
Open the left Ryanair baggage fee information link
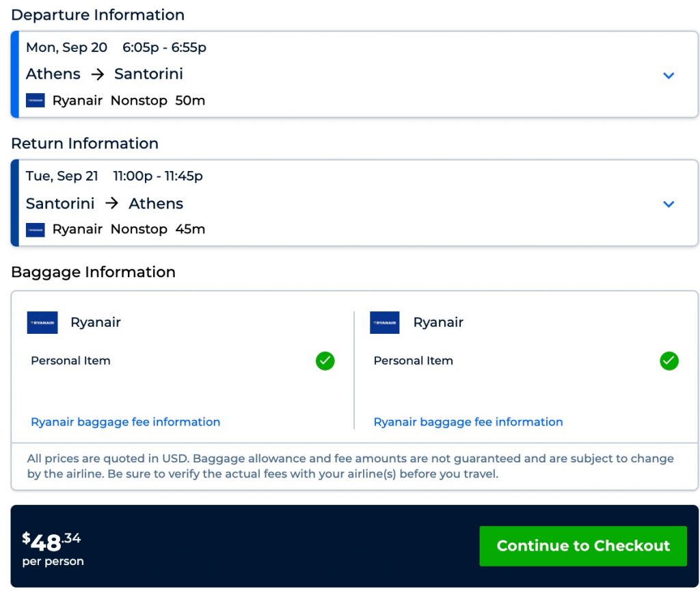tap(126, 422)
